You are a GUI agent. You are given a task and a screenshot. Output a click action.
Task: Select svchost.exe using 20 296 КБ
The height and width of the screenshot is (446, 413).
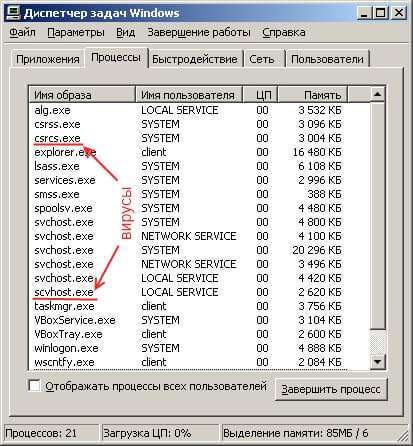pos(188,250)
